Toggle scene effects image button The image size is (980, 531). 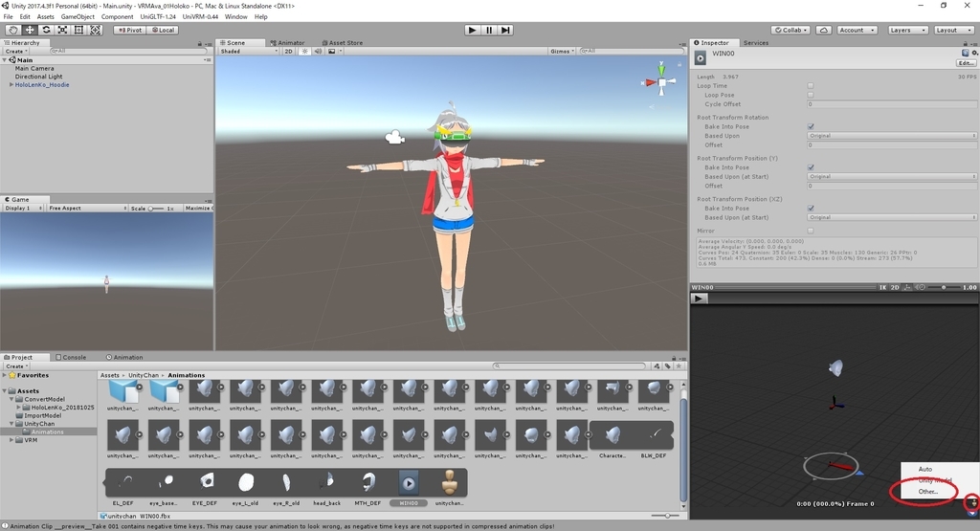[x=334, y=52]
